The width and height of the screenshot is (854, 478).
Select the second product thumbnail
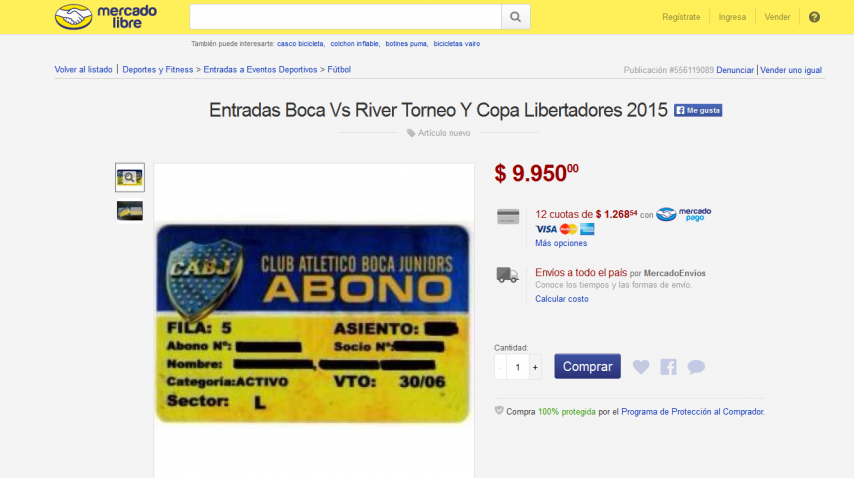coord(130,211)
